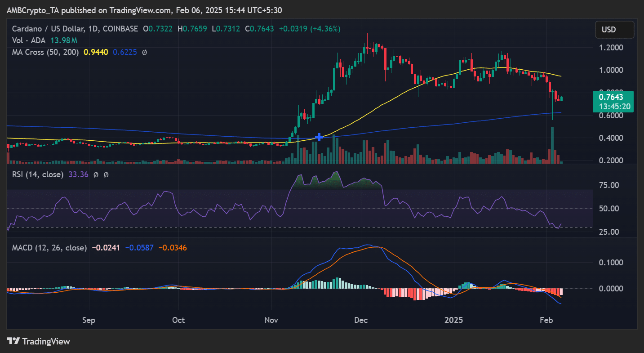Click the close price C0.7643
This screenshot has height=353, width=644.
[259, 29]
